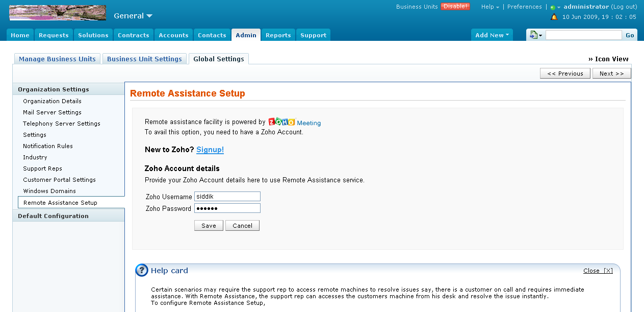Click the Preferences link

pyautogui.click(x=525, y=7)
